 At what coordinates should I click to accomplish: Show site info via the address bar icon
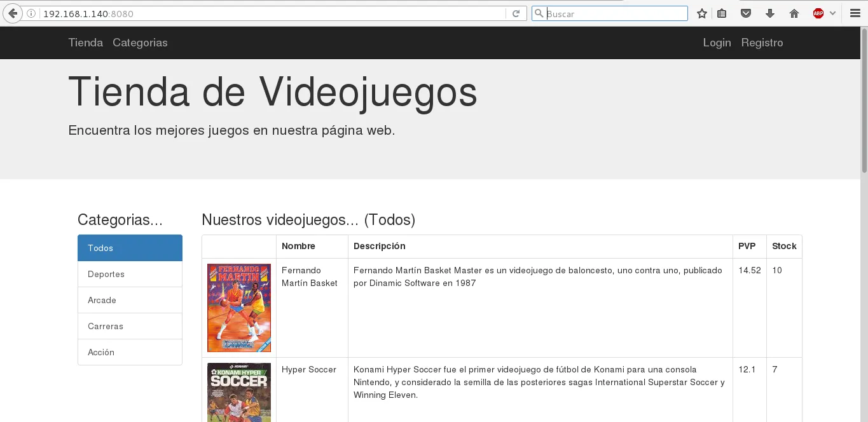[x=31, y=13]
